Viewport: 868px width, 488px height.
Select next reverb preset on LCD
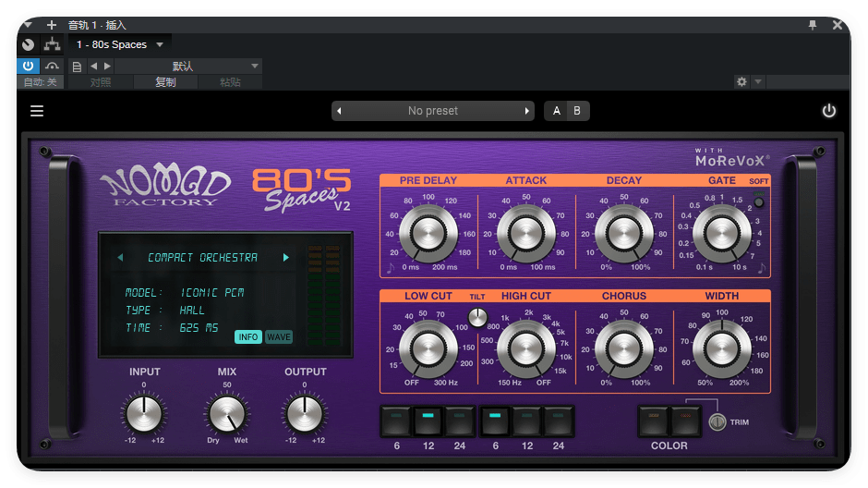285,257
